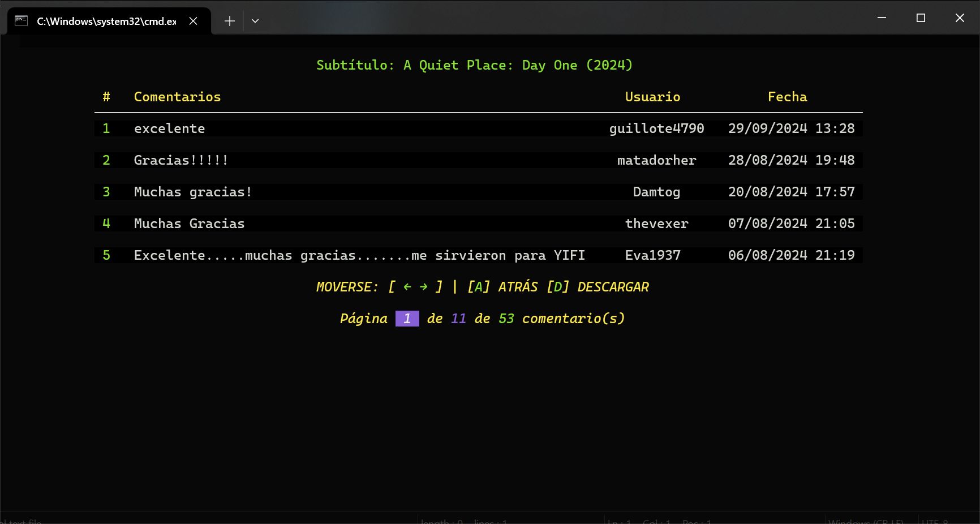Image resolution: width=980 pixels, height=524 pixels.
Task: Click row number 4
Action: (106, 224)
